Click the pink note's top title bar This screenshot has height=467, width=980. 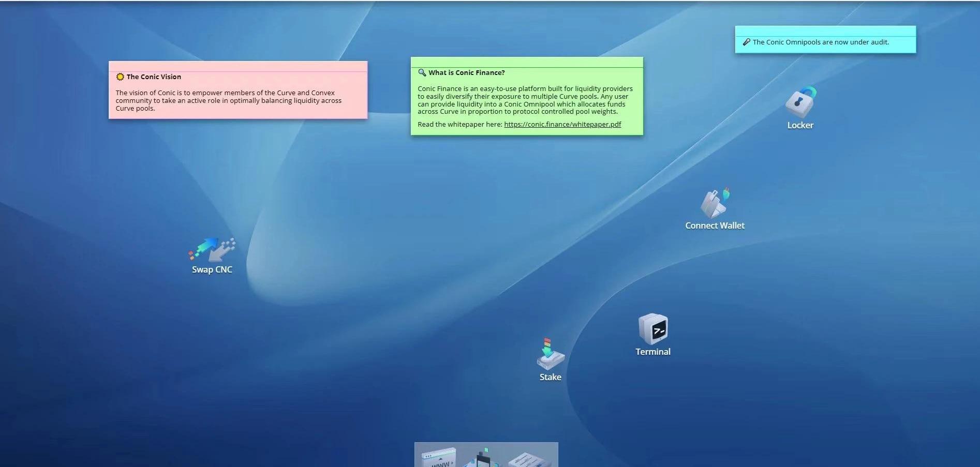click(x=238, y=66)
